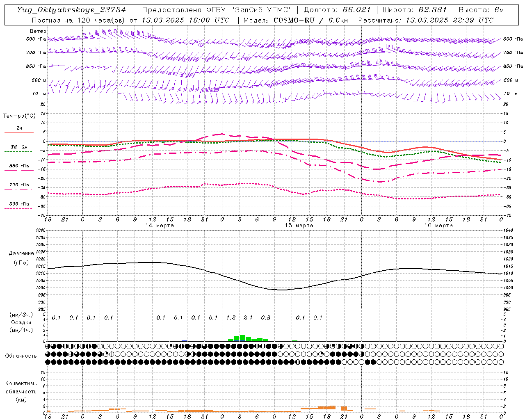
Task: Click the '(гПа)' pressure unit label
Action: coord(21,263)
